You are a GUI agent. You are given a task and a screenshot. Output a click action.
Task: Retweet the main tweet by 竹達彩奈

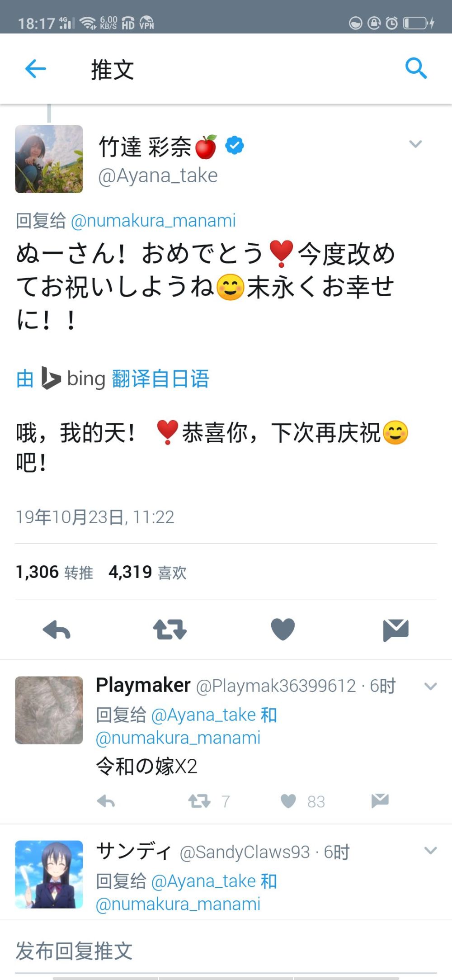click(169, 630)
